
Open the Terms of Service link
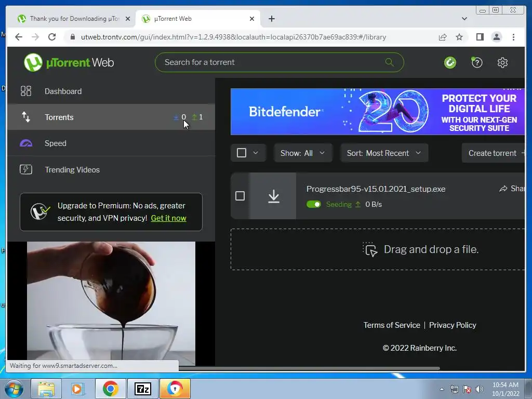point(392,325)
